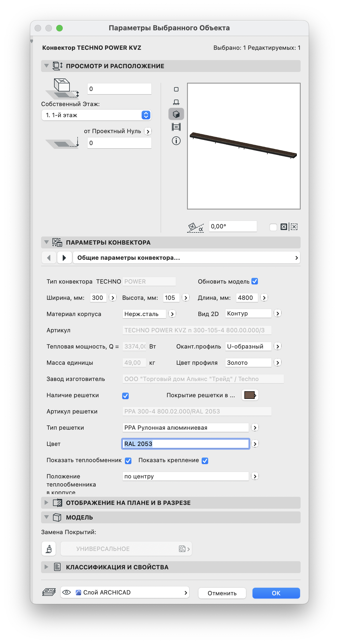Screen dimensions: 339x644
Task: Collapse ПРОСМОТР И РАСПОЛОЖЕНИЕ section
Action: (46, 66)
